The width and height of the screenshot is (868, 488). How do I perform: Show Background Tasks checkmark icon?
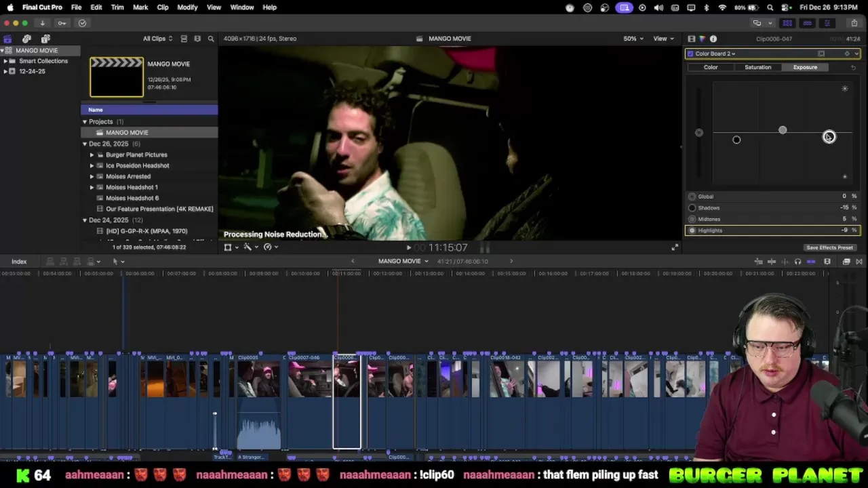coord(82,23)
